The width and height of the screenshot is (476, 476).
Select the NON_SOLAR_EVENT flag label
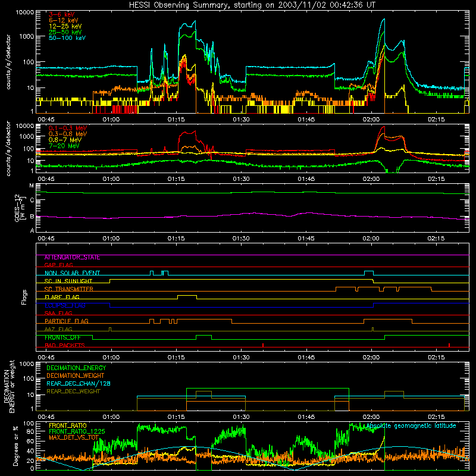(x=72, y=273)
